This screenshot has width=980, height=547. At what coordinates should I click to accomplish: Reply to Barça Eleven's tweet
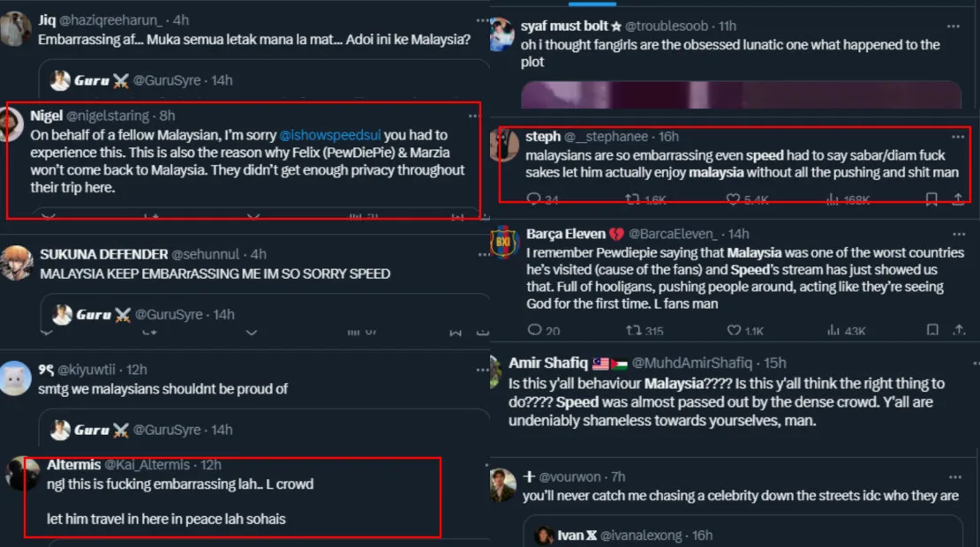[534, 331]
